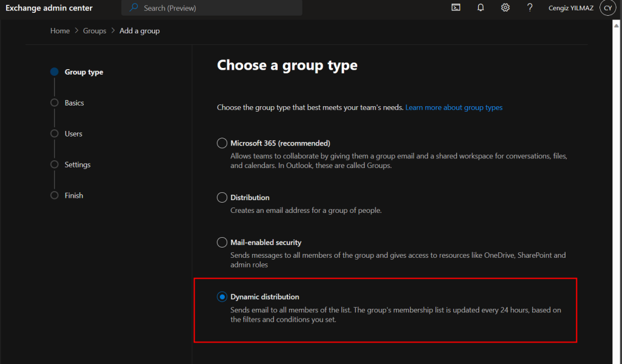Click the search magnifier icon
622x364 pixels.
[134, 8]
